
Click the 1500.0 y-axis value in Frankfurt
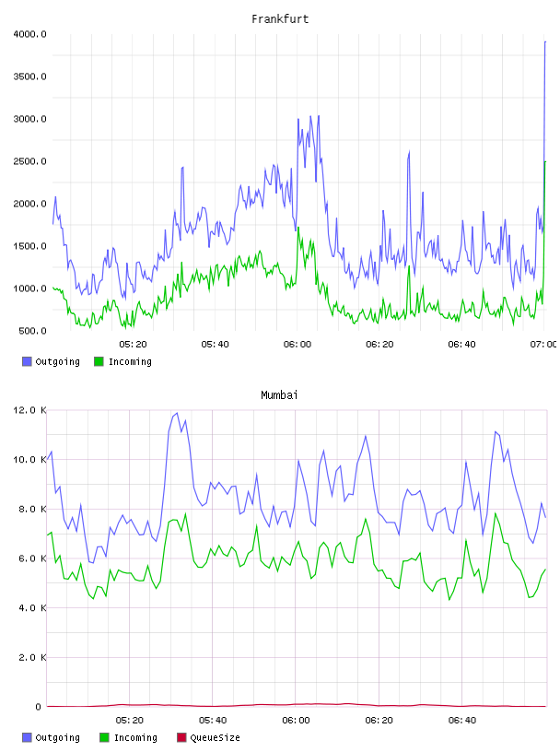click(x=29, y=246)
